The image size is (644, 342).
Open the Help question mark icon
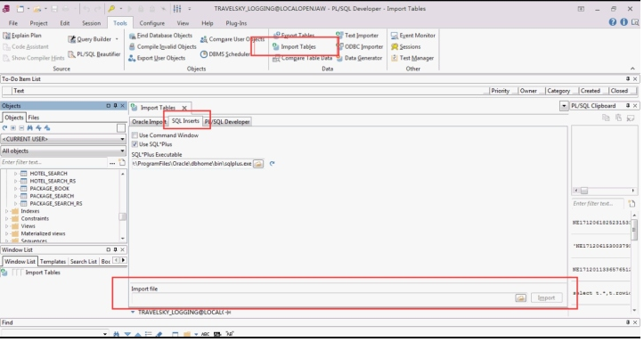[x=612, y=22]
